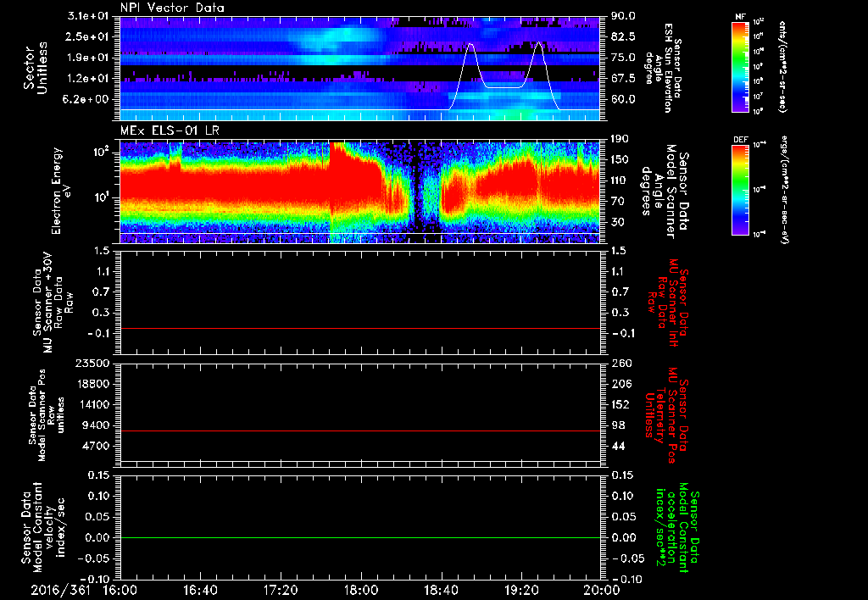Screen dimensions: 868x600
Task: Click the 'ESH Sun Elevation Angle' axis label
Action: pos(663,68)
